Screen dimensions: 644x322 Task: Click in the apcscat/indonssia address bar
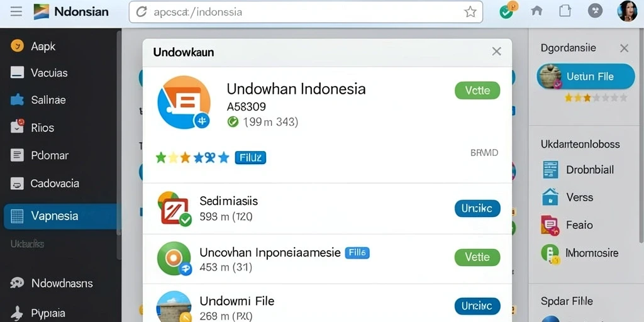click(x=306, y=12)
